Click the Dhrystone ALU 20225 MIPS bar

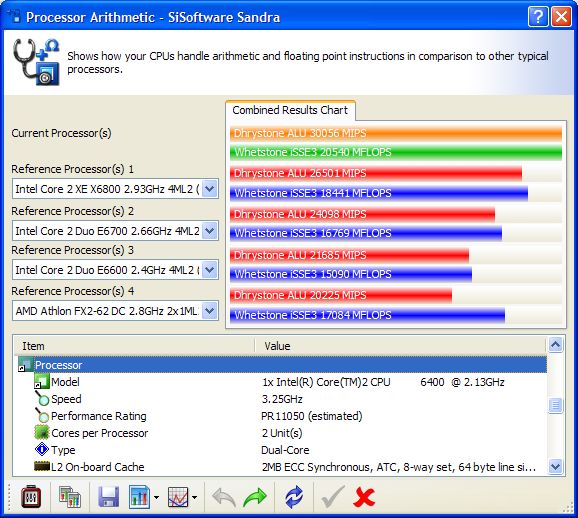341,295
